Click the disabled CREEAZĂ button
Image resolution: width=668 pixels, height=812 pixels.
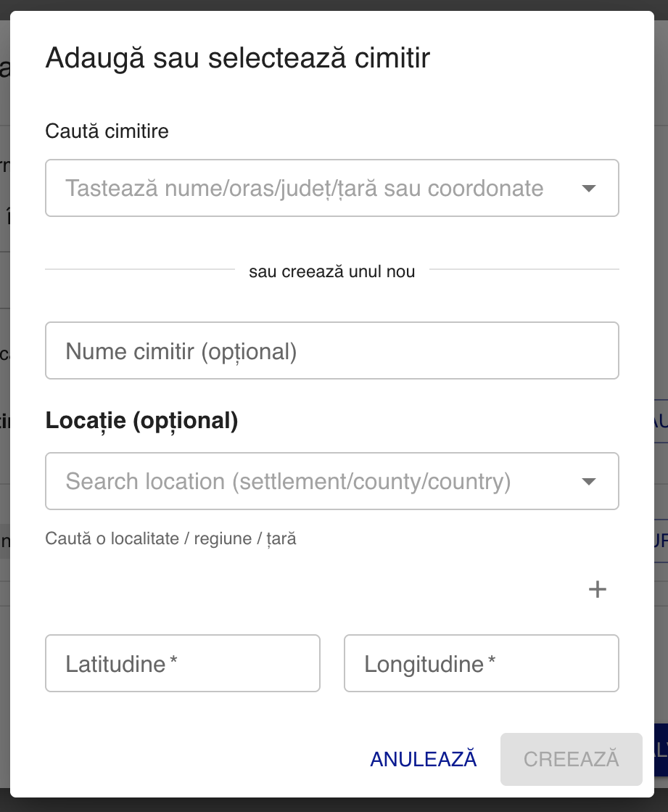pyautogui.click(x=571, y=759)
